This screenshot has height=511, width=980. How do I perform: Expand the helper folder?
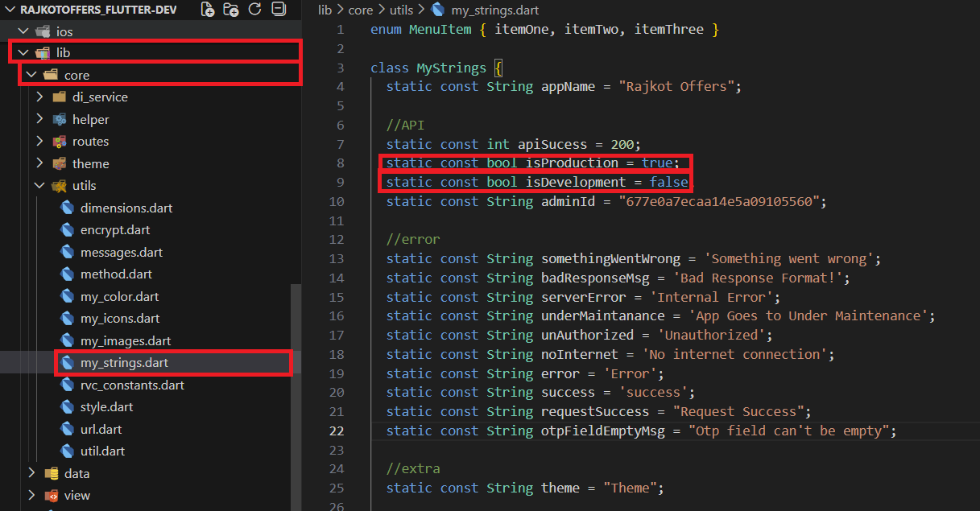[x=39, y=120]
